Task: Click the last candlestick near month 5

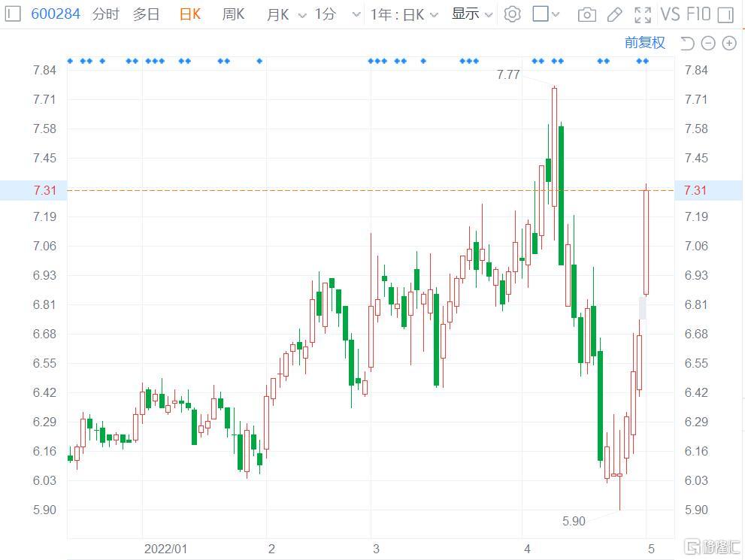Action: pos(647,242)
